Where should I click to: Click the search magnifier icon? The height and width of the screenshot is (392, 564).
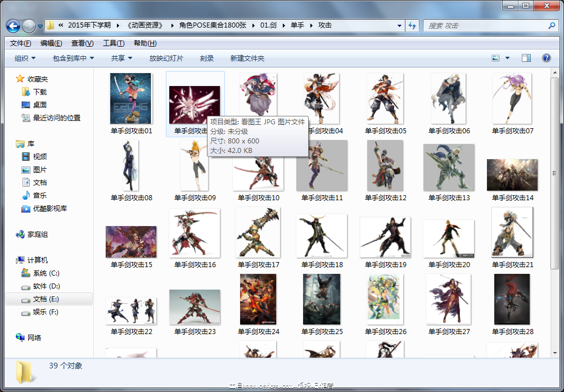(552, 25)
